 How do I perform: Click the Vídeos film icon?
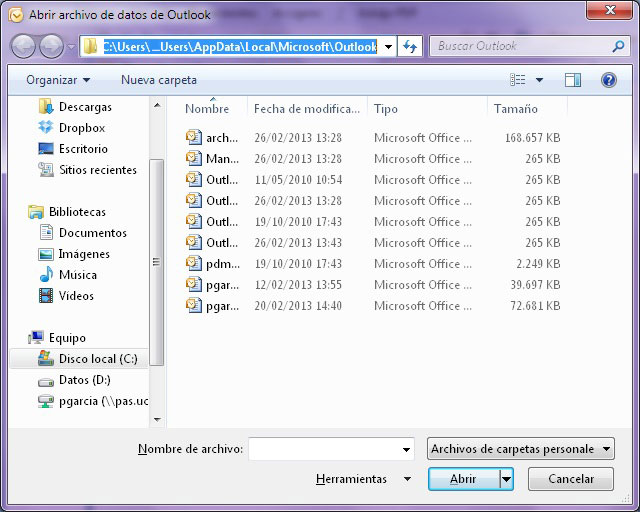[46, 296]
